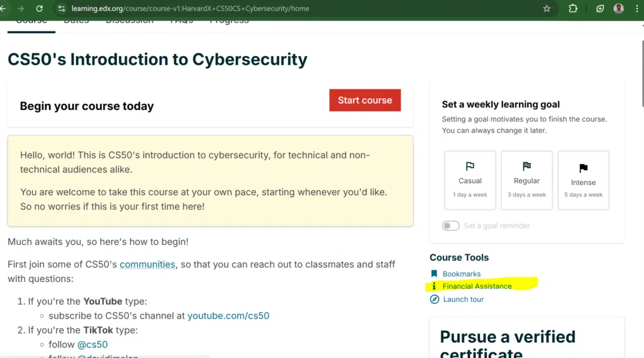
Task: Open site information icon in address bar
Action: pos(61,8)
